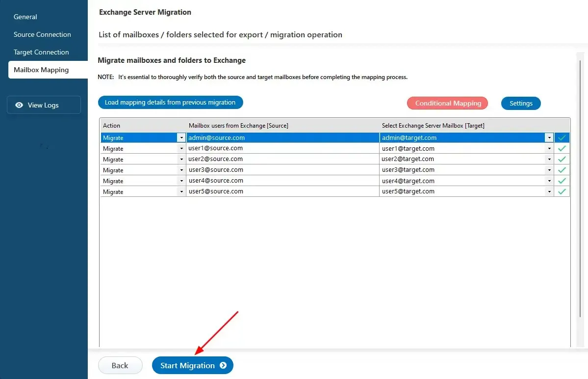Click green checkmark for user2@target.com row
The image size is (588, 379).
(562, 159)
